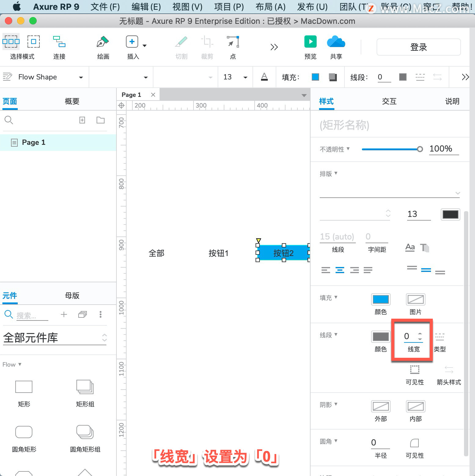Select Page 1 in the pages tree
The image size is (475, 476).
pyautogui.click(x=58, y=142)
